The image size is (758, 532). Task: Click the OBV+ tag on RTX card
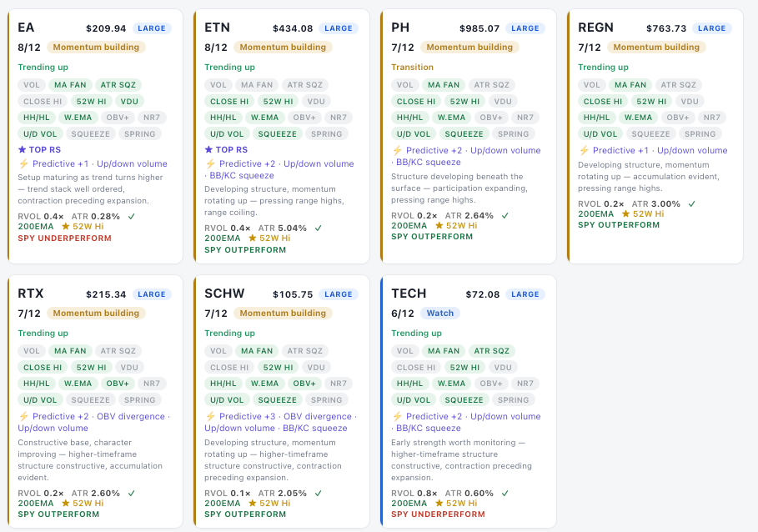[118, 384]
